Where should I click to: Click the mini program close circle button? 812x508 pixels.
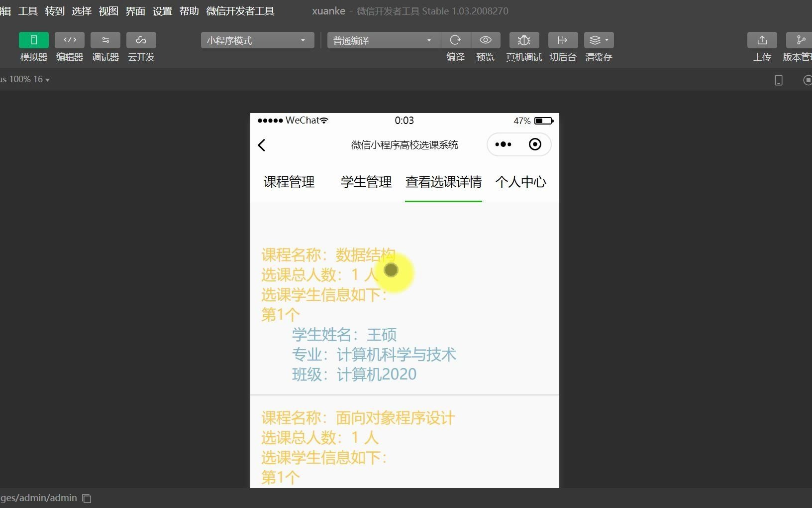535,144
